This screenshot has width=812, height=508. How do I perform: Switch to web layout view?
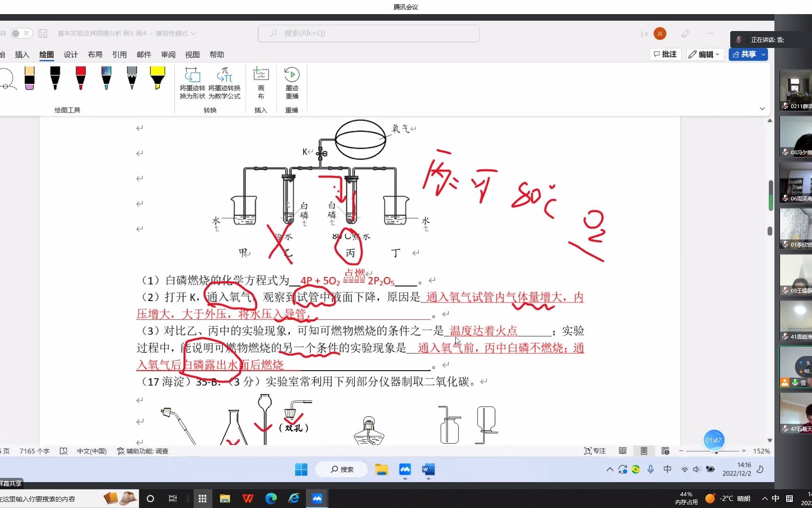pos(665,451)
